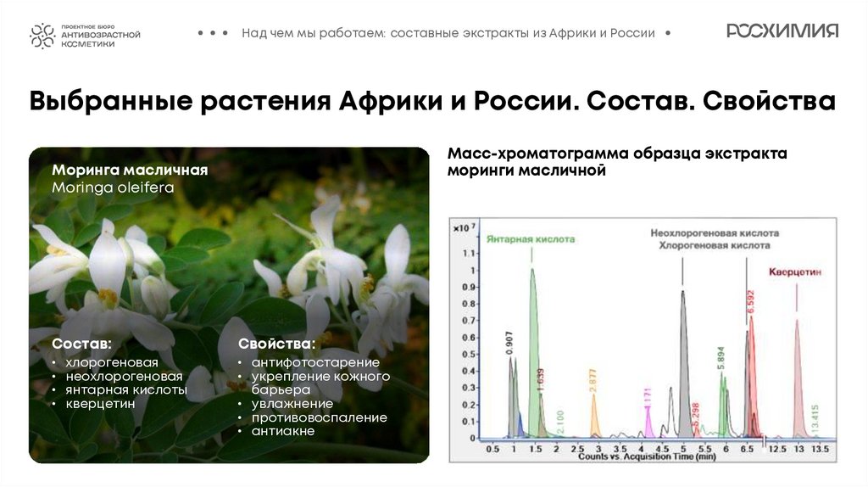Click the property 'укрепление кожного барьера'
This screenshot has height=487, width=868.
click(x=320, y=383)
